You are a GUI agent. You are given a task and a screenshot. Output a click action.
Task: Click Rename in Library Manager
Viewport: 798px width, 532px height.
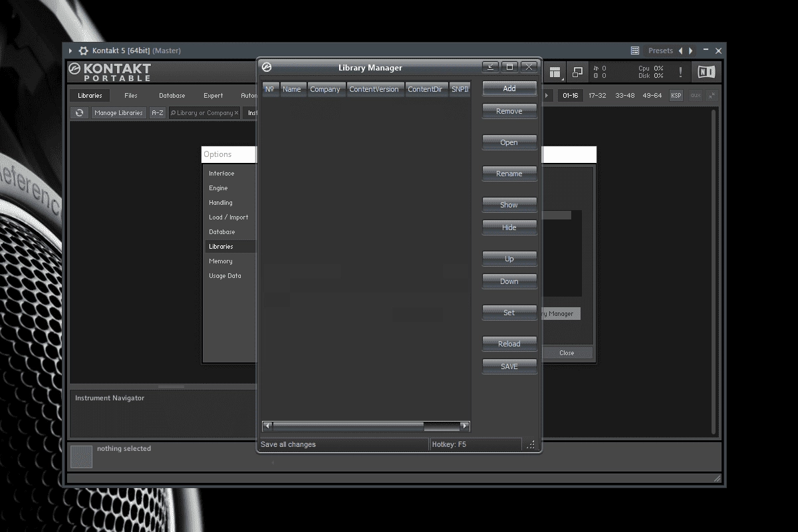[509, 174]
